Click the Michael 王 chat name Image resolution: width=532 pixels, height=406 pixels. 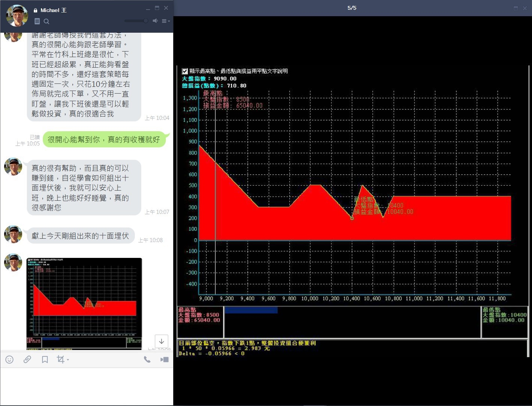(x=53, y=10)
